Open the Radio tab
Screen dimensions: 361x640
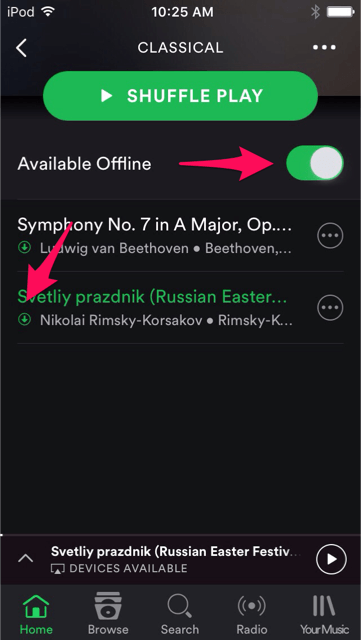point(252,612)
